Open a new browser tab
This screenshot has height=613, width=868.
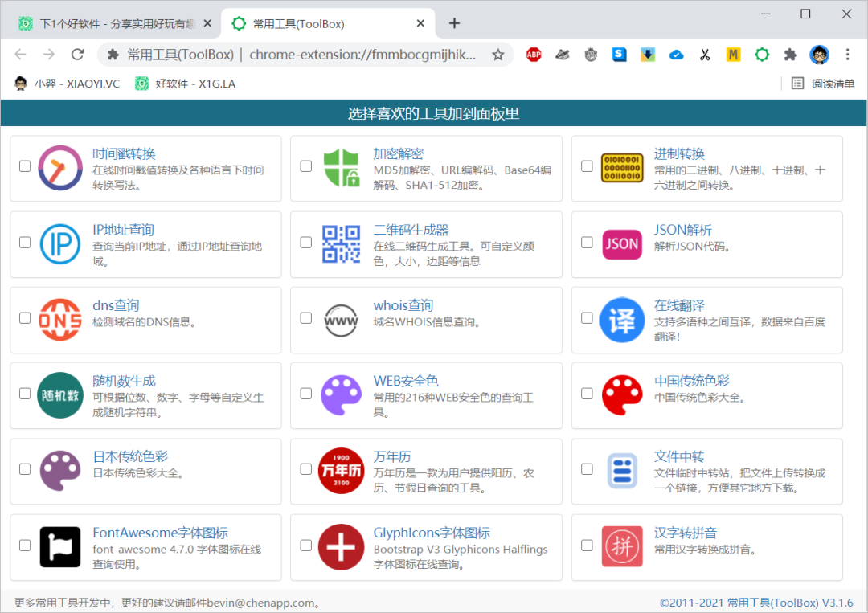pyautogui.click(x=454, y=23)
